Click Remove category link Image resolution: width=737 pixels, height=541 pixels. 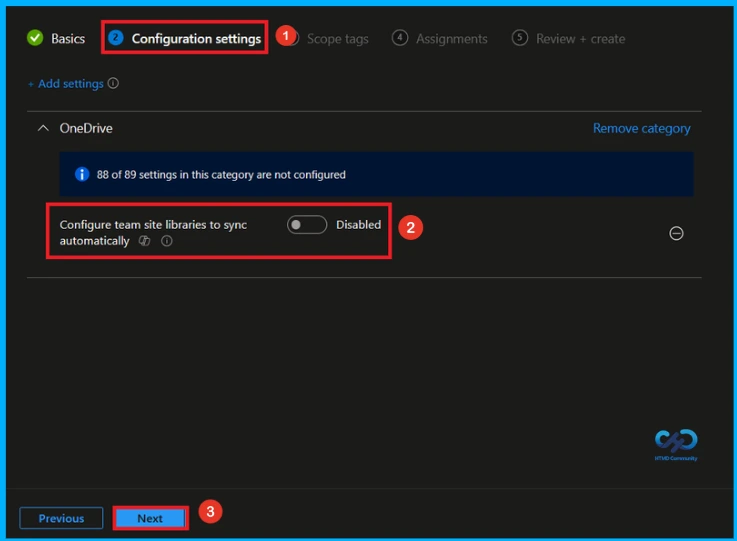pos(642,128)
